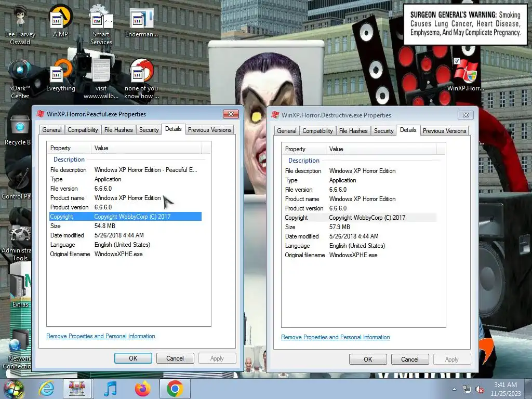
Task: Open the Everything desktop shortcut
Action: click(x=61, y=75)
